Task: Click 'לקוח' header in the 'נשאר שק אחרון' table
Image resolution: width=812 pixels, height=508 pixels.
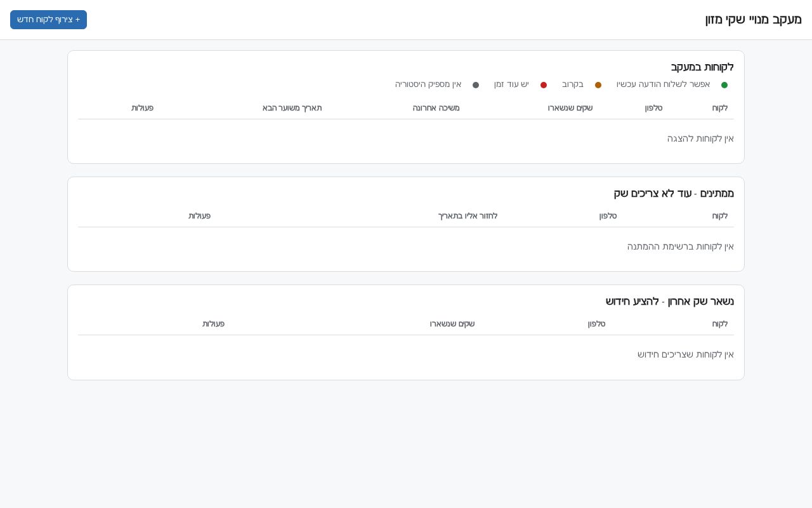Action: [x=720, y=324]
